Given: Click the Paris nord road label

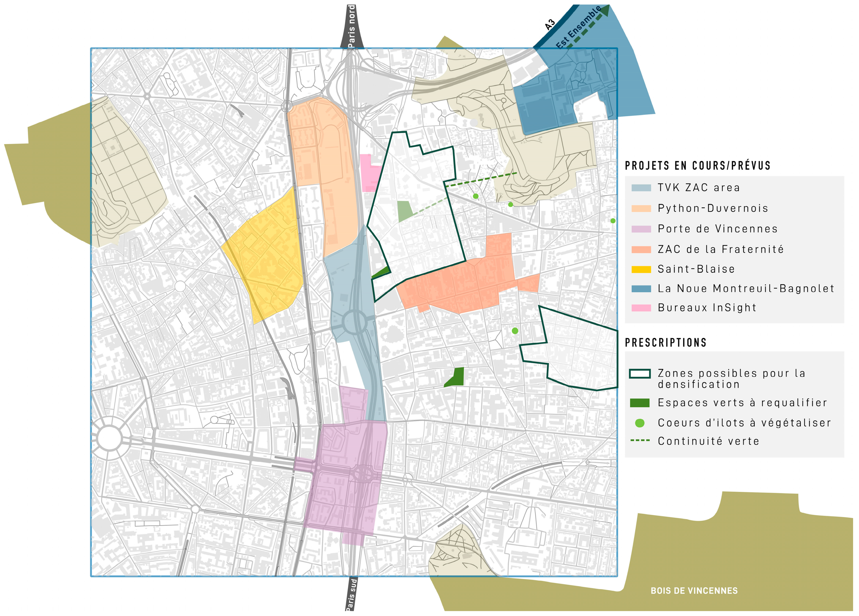Looking at the screenshot, I should click(x=351, y=27).
